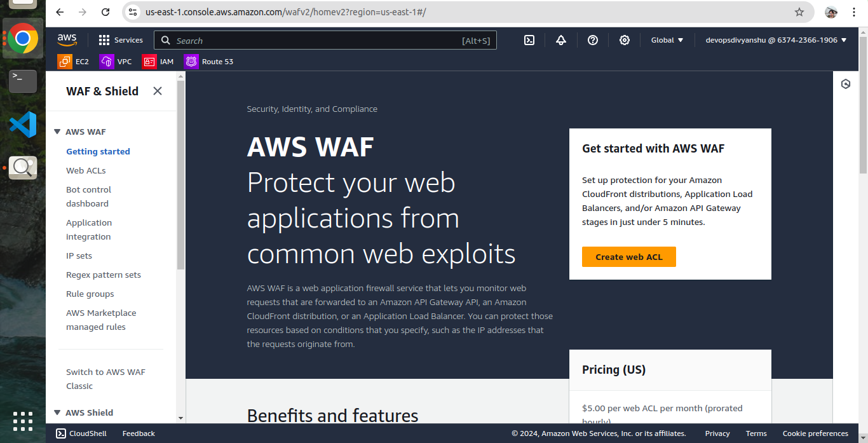Open the help question mark icon
This screenshot has height=443, width=868.
tap(592, 40)
